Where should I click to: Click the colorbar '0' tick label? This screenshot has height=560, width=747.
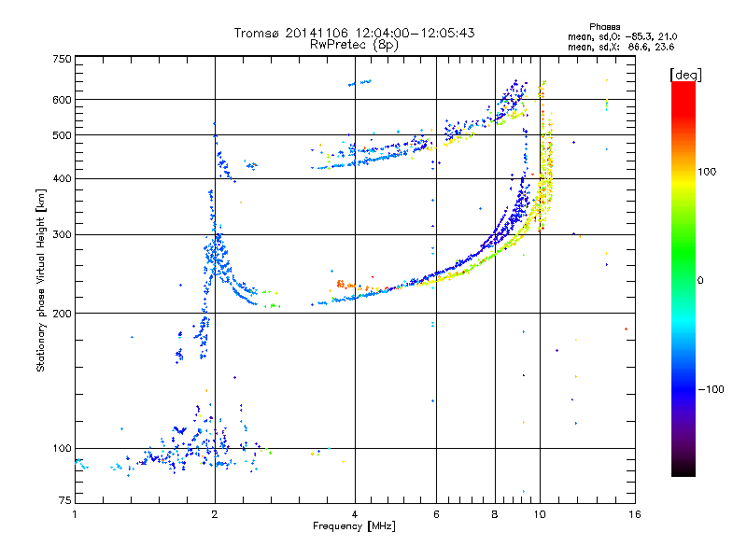700,281
